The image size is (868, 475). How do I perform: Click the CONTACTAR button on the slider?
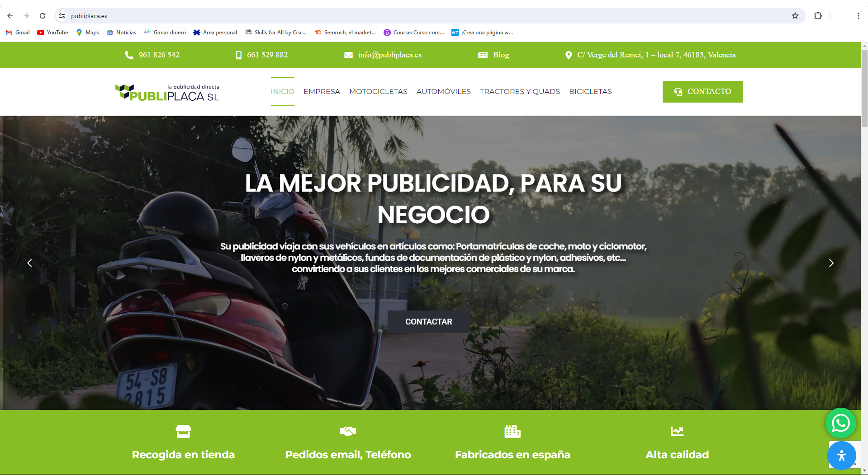(x=428, y=322)
